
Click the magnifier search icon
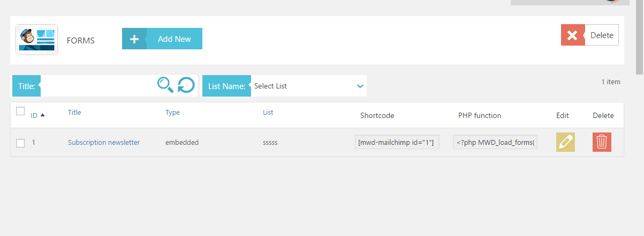click(x=165, y=85)
